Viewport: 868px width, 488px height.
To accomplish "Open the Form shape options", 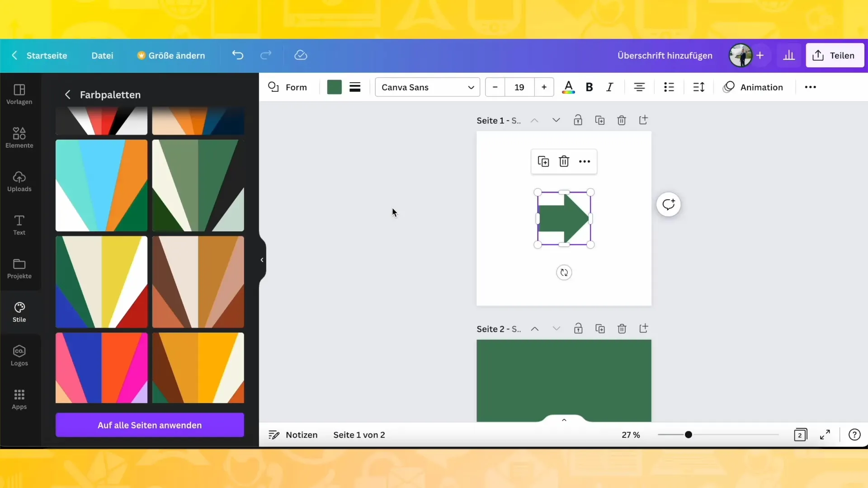I will click(x=288, y=87).
